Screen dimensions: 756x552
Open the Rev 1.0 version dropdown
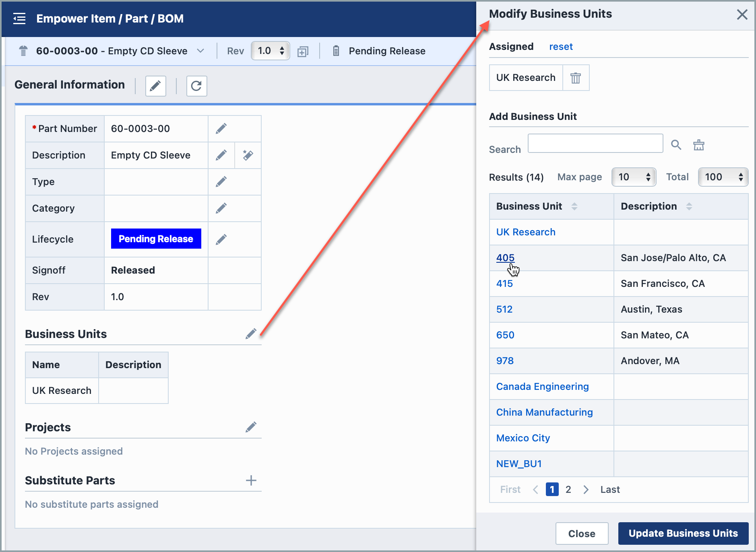270,51
